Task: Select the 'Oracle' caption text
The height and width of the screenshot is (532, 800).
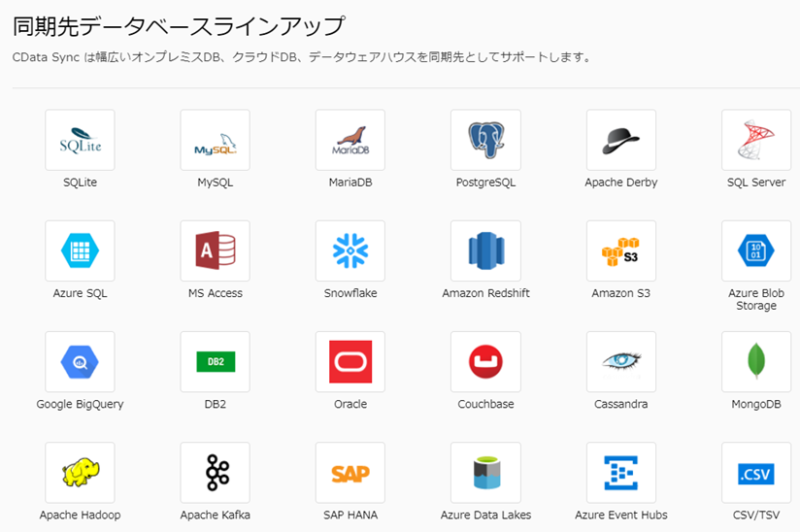Action: click(350, 404)
